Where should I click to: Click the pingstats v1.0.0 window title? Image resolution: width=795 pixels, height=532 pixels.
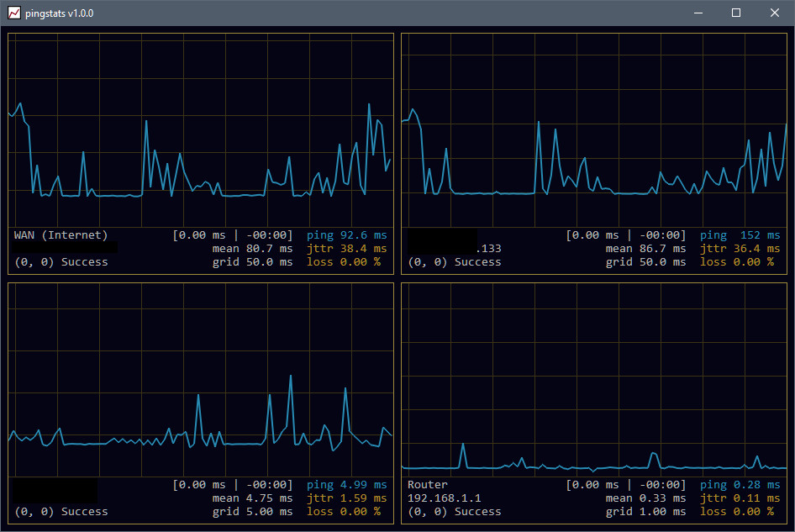point(60,13)
